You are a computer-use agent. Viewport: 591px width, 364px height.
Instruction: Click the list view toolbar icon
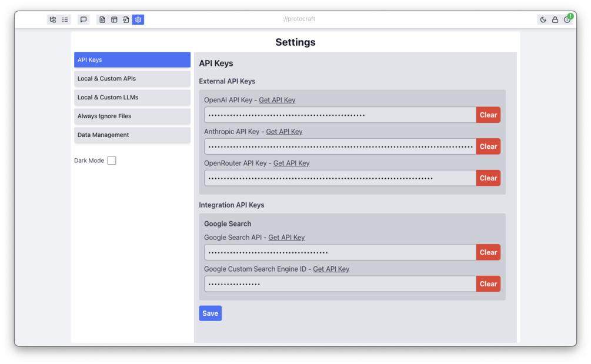tap(65, 19)
